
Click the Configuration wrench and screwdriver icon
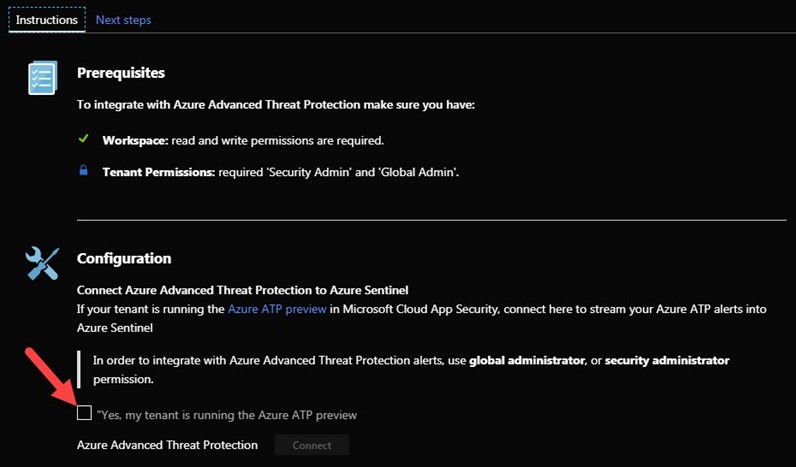point(42,264)
